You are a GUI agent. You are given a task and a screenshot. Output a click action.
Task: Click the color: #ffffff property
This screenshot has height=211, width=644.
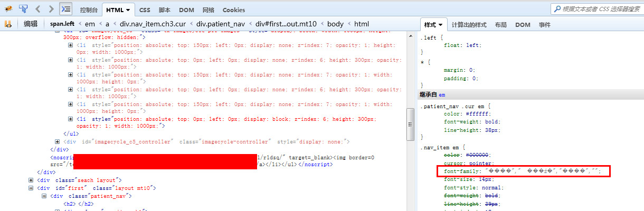[x=468, y=114]
